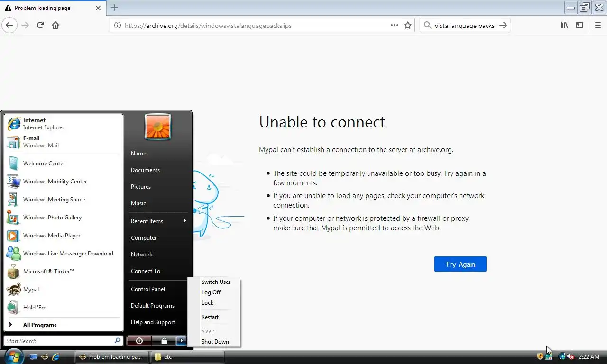Image resolution: width=607 pixels, height=364 pixels.
Task: Open the browser home page
Action: [x=55, y=26]
